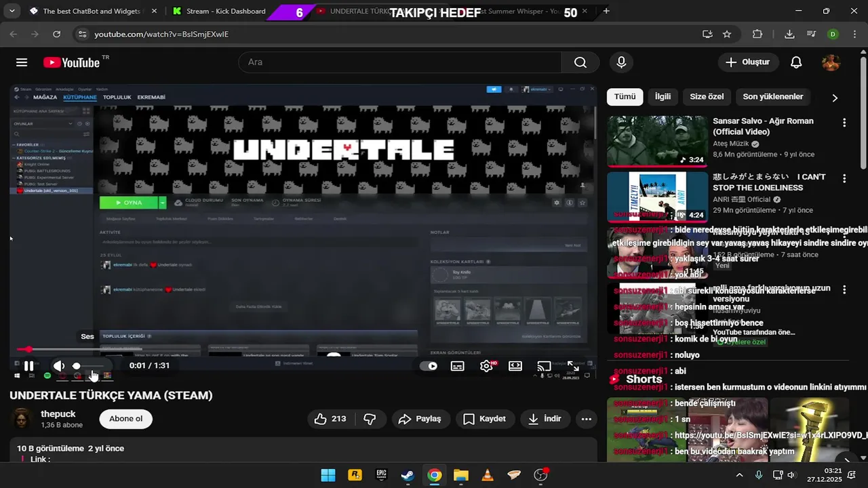This screenshot has height=488, width=868.
Task: Save the video with Kaydet
Action: (484, 419)
